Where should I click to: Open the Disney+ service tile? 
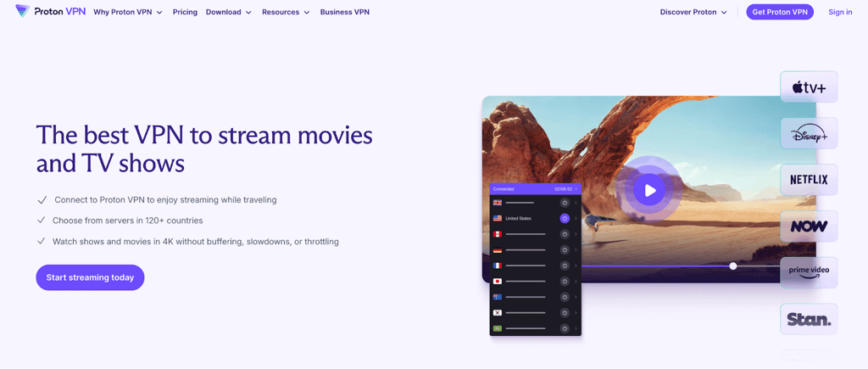[x=809, y=133]
